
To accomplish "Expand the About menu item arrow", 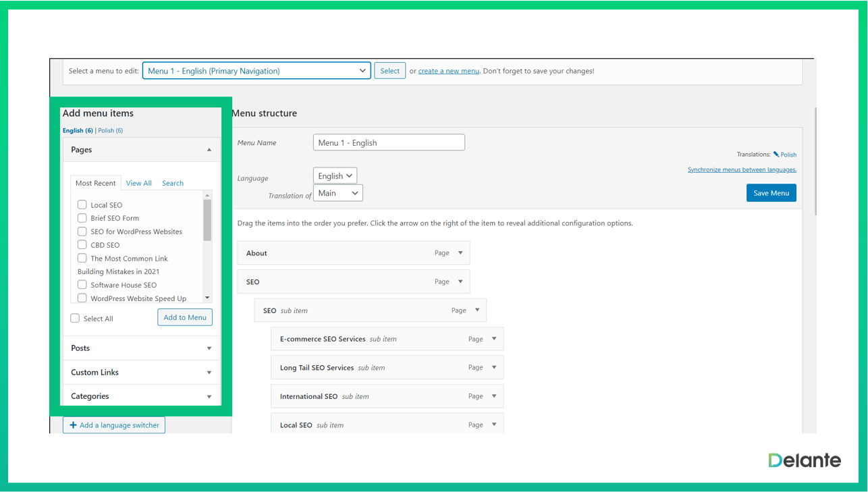I will pos(460,253).
